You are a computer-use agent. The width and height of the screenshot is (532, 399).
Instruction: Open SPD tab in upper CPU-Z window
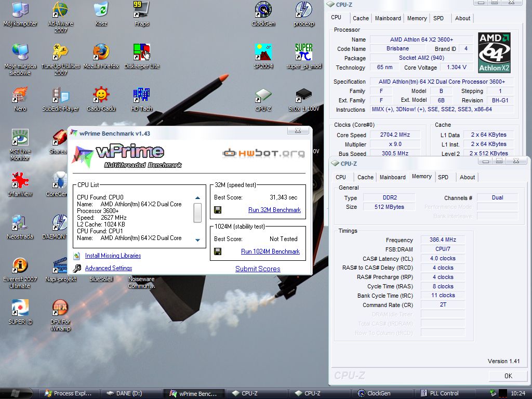tap(438, 18)
